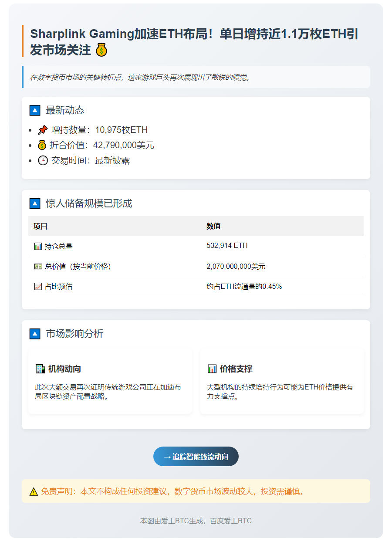Click the clock icon next to 交易时间
Viewport: 392px width, 552px height.
pos(43,160)
